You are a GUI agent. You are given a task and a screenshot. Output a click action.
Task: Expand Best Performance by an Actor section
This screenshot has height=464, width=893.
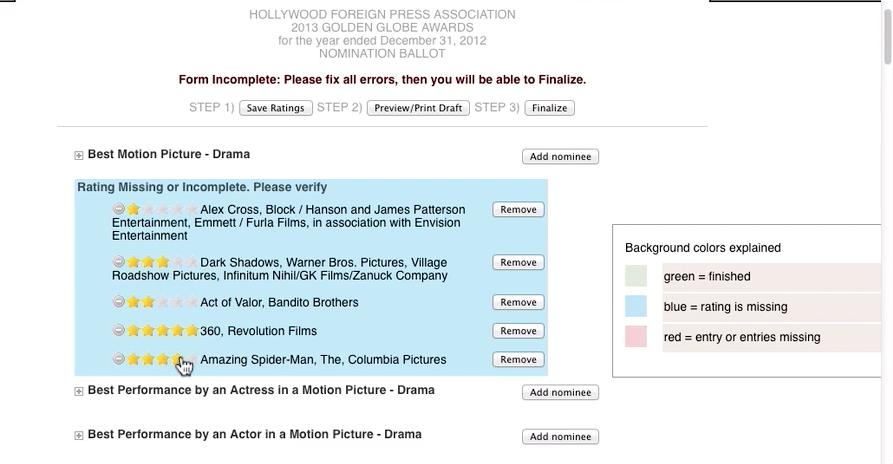pyautogui.click(x=79, y=436)
